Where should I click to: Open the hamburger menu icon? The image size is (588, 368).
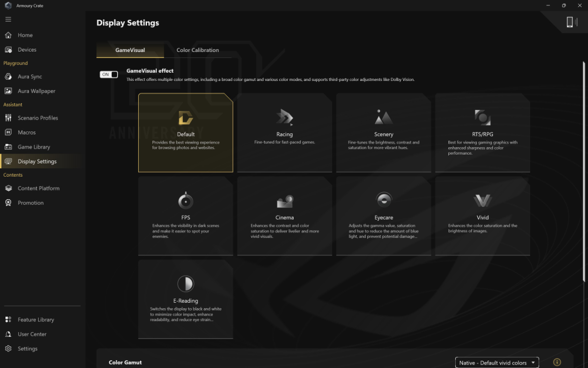8,19
